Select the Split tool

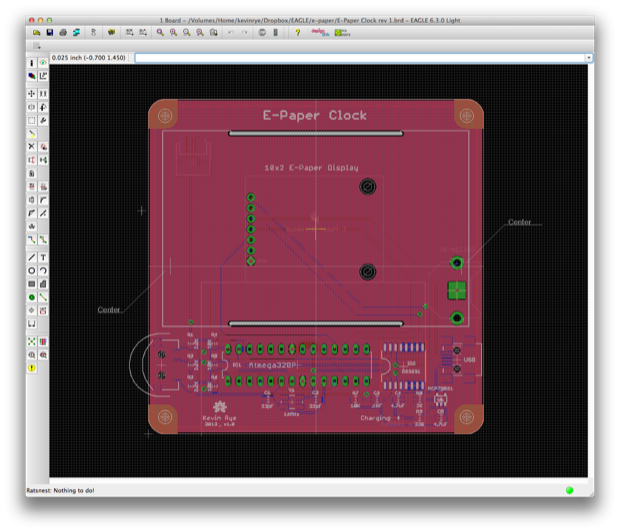(x=32, y=213)
